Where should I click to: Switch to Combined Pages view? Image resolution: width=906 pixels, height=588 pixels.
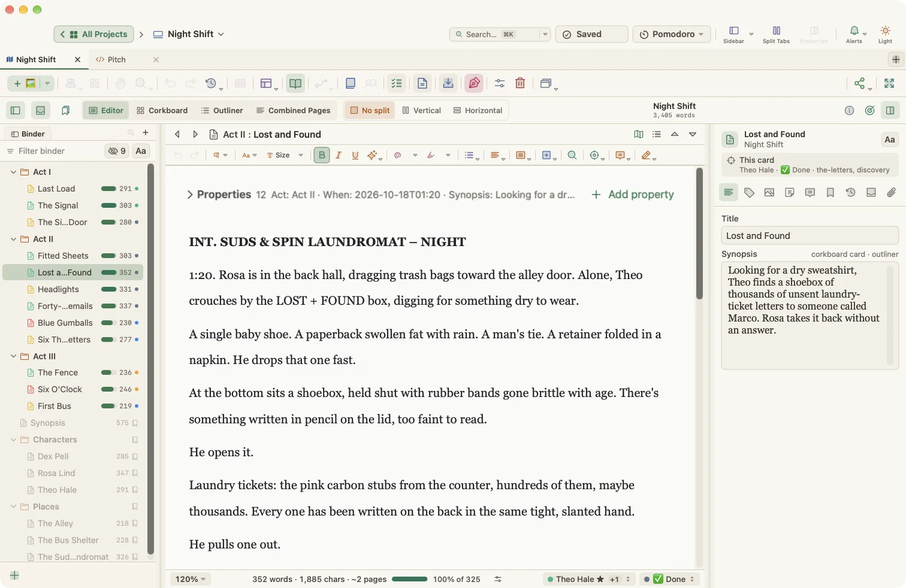tap(294, 110)
